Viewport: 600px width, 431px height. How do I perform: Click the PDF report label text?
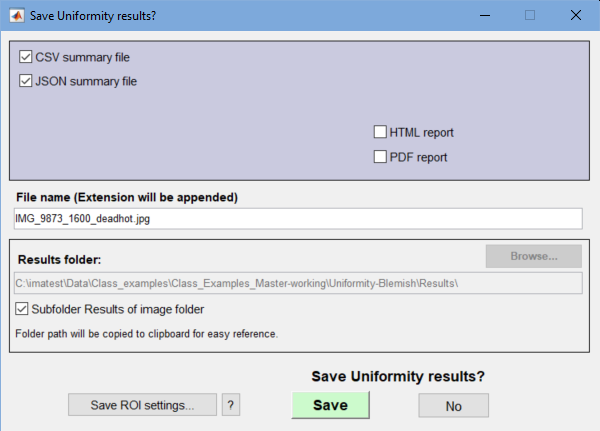coord(418,157)
